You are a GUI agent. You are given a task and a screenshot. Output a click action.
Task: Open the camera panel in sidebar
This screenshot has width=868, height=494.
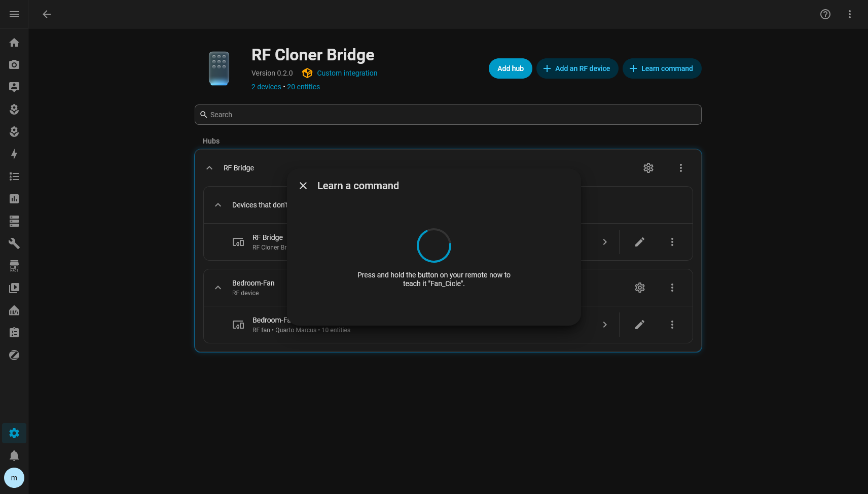(14, 65)
